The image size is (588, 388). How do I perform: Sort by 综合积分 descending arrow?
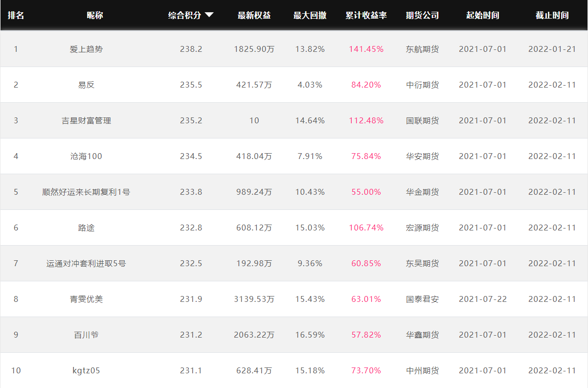coord(209,15)
